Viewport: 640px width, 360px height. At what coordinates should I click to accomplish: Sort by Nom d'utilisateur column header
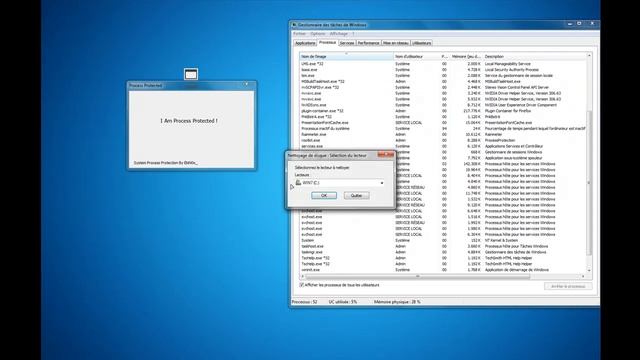pos(417,56)
